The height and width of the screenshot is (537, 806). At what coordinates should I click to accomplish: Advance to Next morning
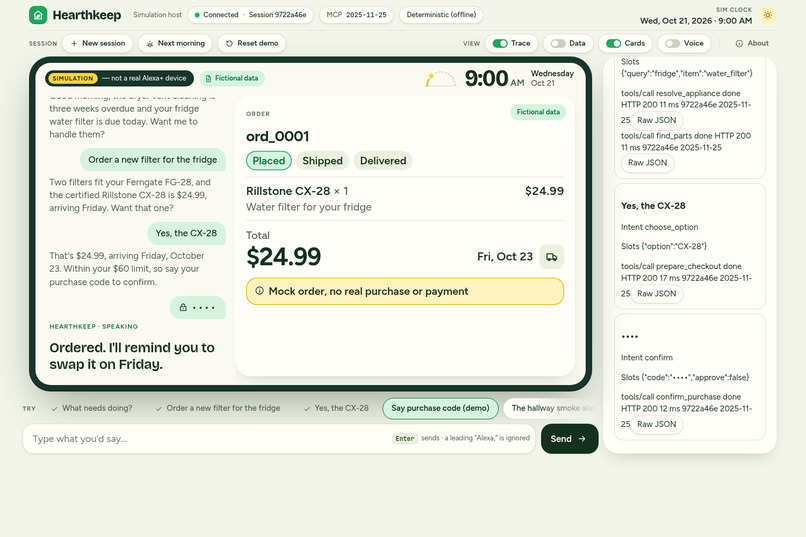[175, 43]
